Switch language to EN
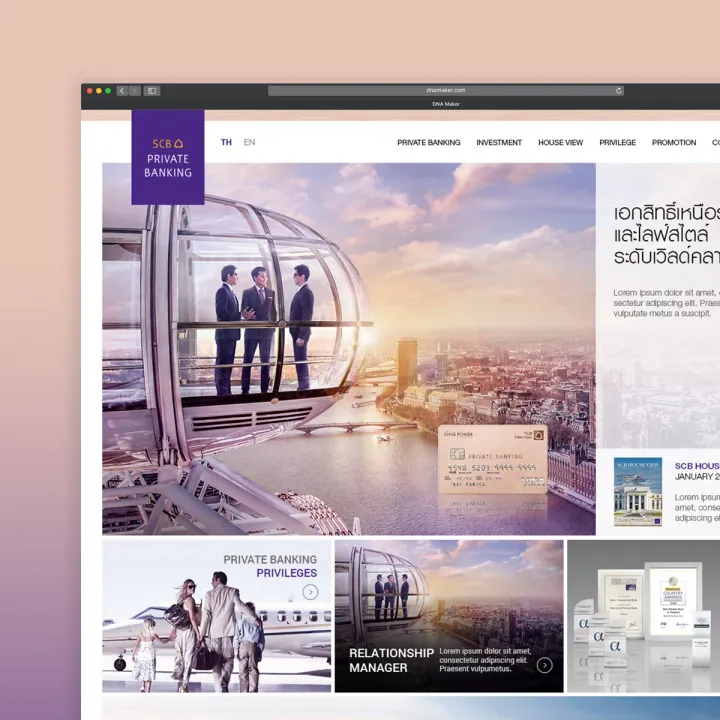The height and width of the screenshot is (720, 720). (x=249, y=142)
